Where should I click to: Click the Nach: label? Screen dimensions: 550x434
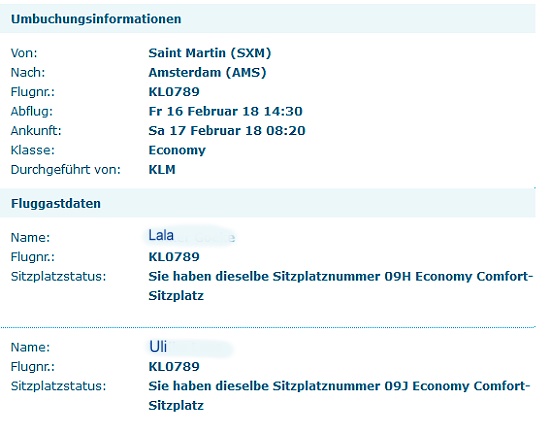coord(28,73)
